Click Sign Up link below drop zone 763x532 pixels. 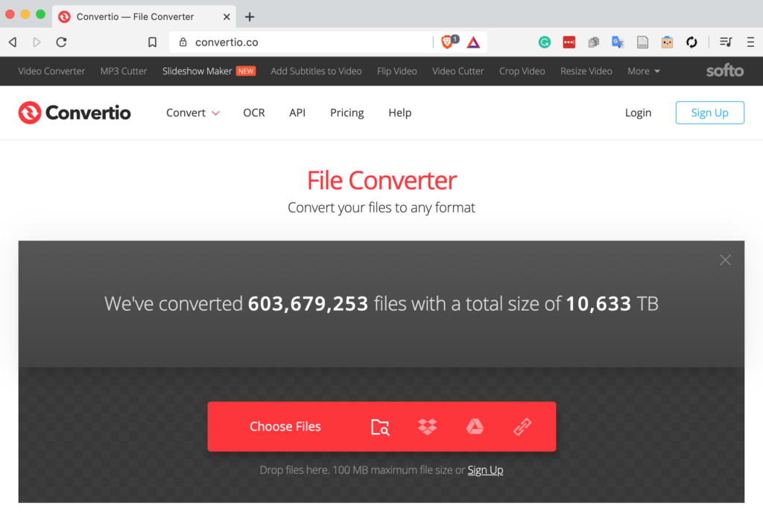coord(485,470)
